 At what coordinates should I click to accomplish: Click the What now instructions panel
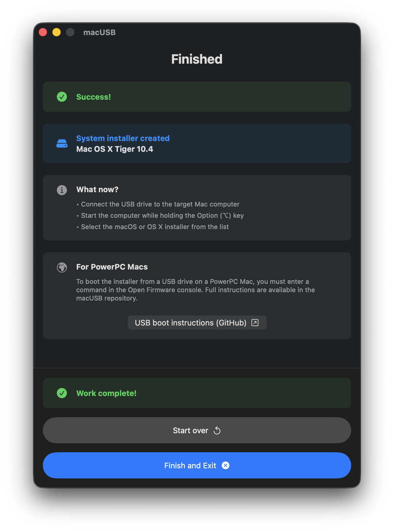point(197,208)
